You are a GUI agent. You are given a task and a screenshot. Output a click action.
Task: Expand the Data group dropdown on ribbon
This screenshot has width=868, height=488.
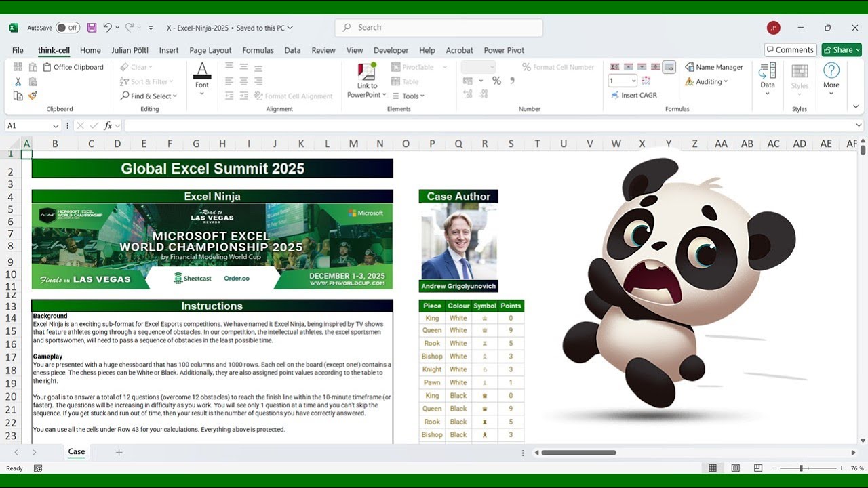pyautogui.click(x=768, y=93)
